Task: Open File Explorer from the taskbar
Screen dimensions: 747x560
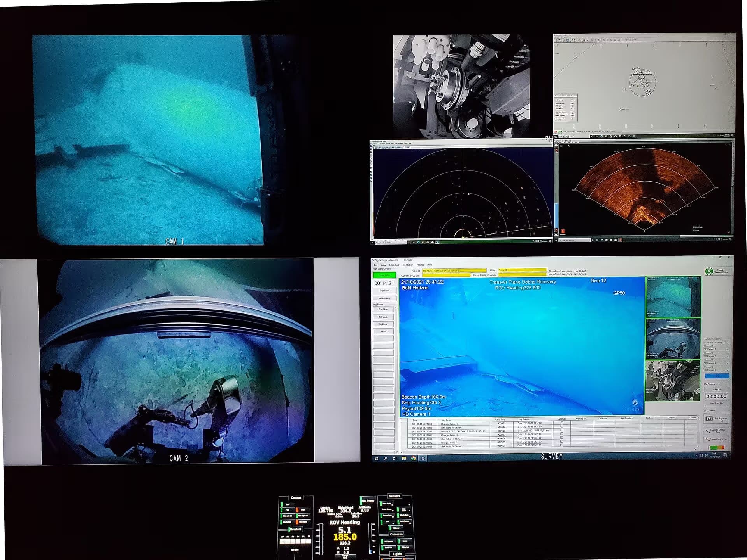Action: 404,458
